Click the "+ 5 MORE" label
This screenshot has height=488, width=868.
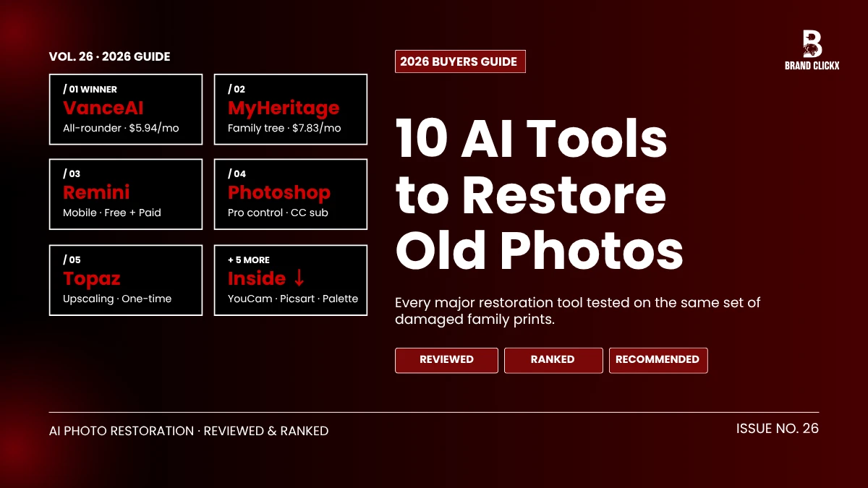[249, 260]
